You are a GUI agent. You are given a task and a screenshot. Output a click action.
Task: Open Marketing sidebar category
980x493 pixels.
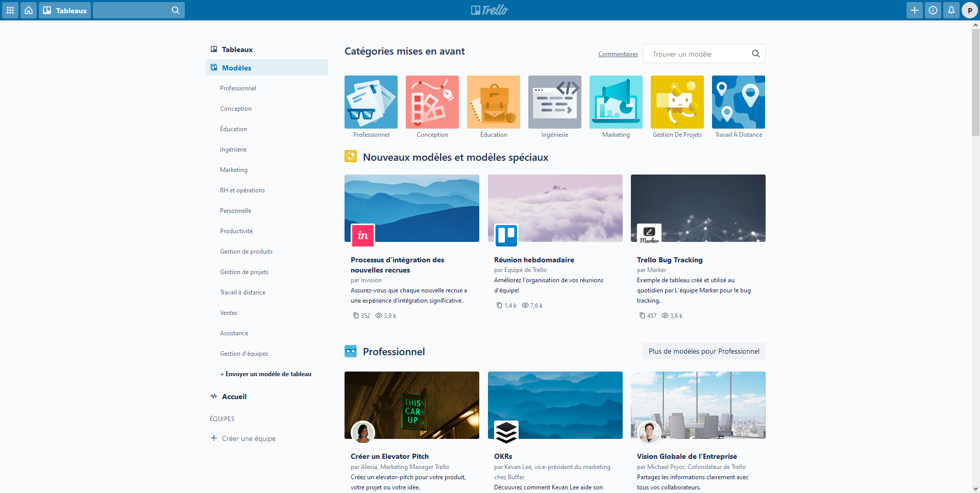[x=234, y=170]
